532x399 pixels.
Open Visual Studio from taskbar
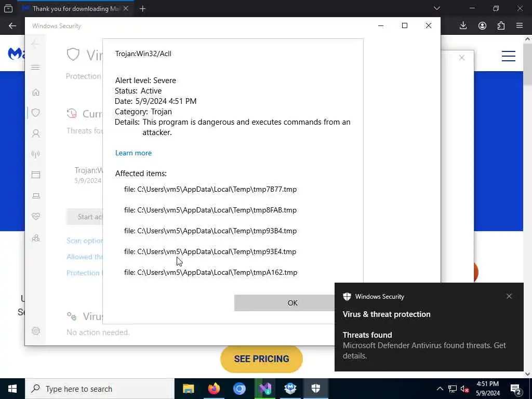264,389
